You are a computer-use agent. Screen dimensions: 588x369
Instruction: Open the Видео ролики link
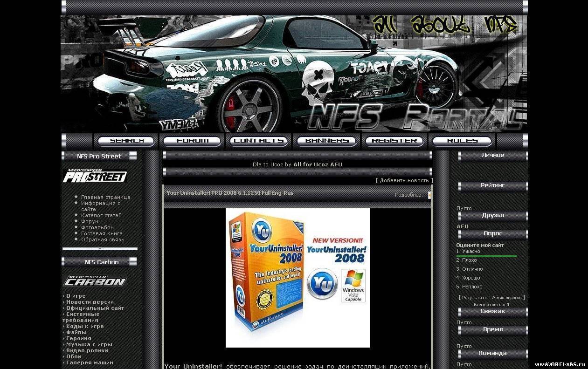click(x=87, y=350)
